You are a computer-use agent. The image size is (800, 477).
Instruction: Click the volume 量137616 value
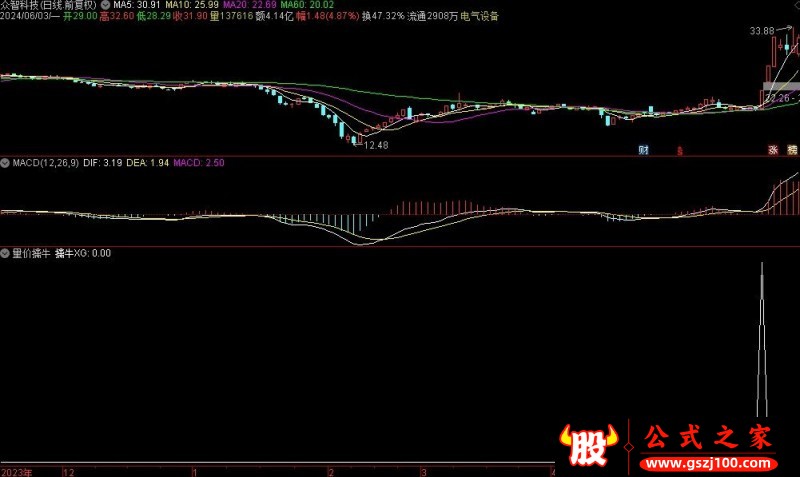click(232, 16)
